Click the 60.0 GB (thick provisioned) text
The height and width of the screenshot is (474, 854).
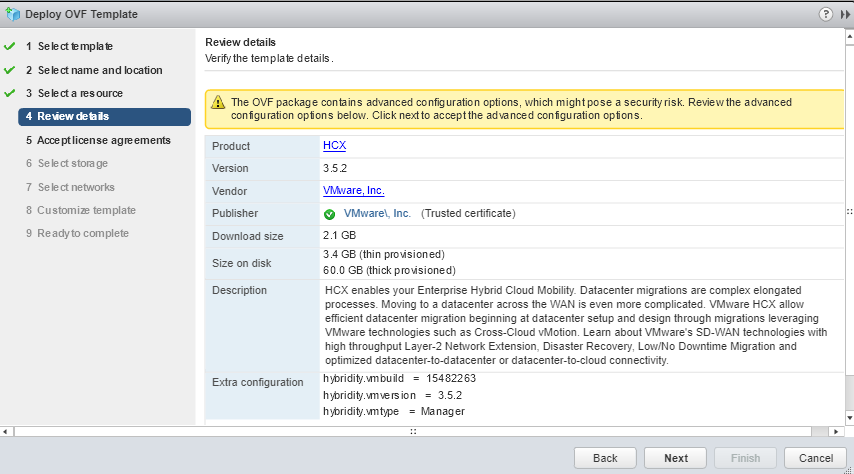point(389,270)
